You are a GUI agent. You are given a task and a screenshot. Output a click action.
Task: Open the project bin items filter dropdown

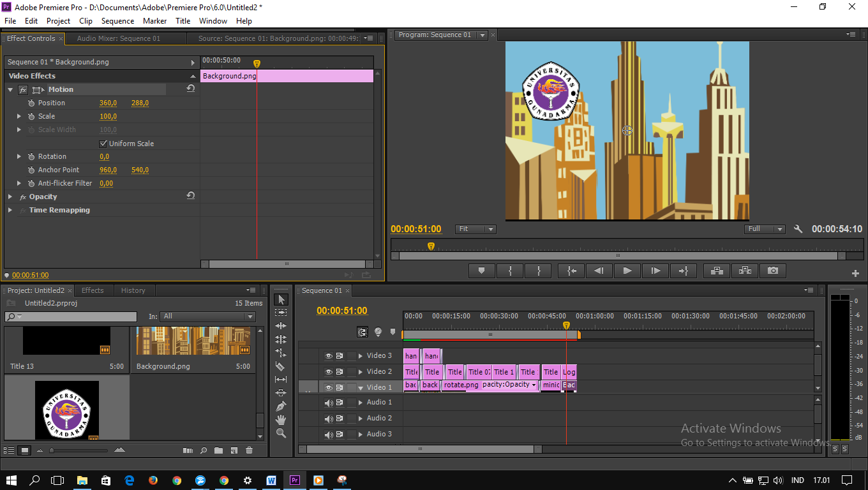pyautogui.click(x=207, y=316)
